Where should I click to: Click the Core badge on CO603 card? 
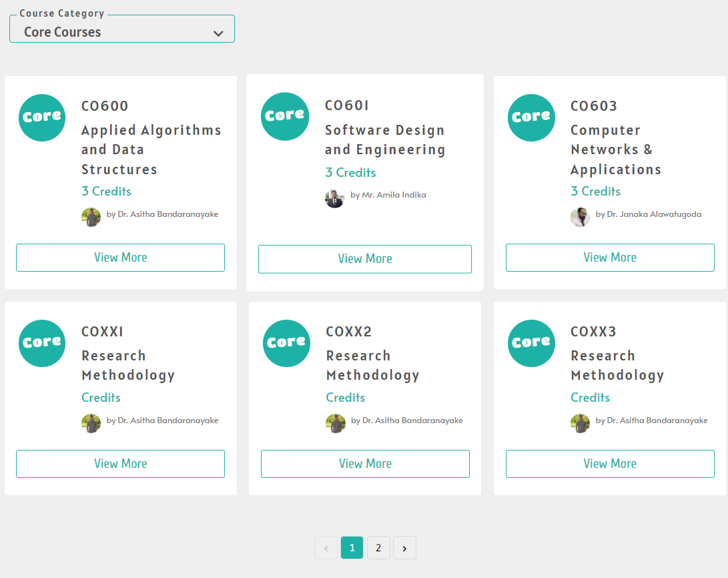532,118
